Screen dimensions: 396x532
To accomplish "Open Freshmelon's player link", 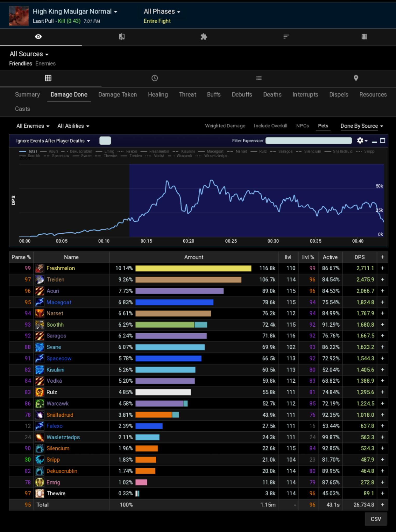I will pos(61,268).
